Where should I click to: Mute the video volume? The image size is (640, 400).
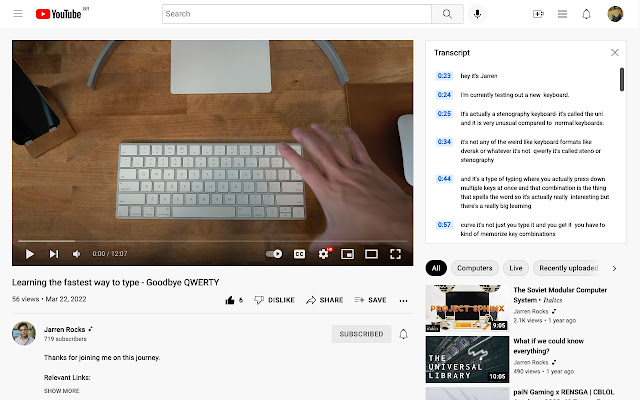[76, 254]
